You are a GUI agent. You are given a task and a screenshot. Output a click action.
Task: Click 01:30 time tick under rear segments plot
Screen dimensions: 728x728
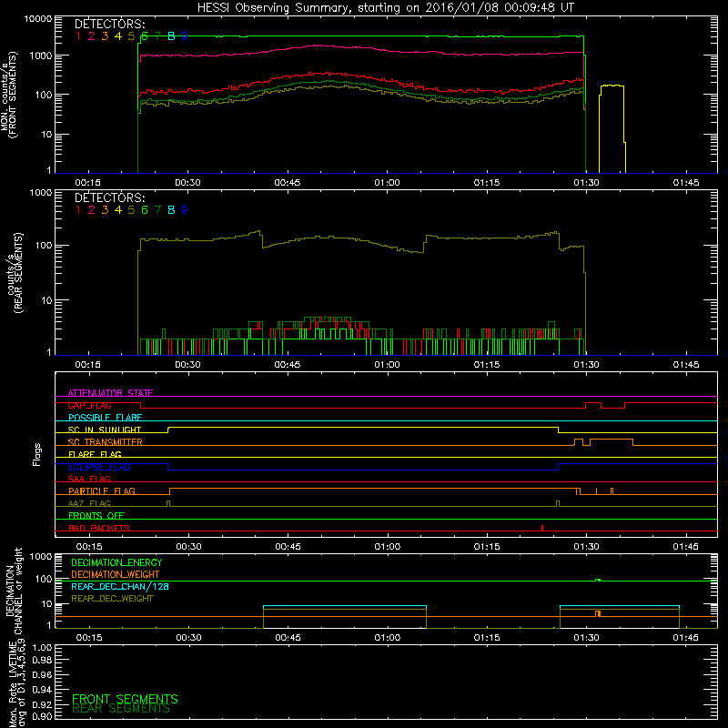pos(586,365)
